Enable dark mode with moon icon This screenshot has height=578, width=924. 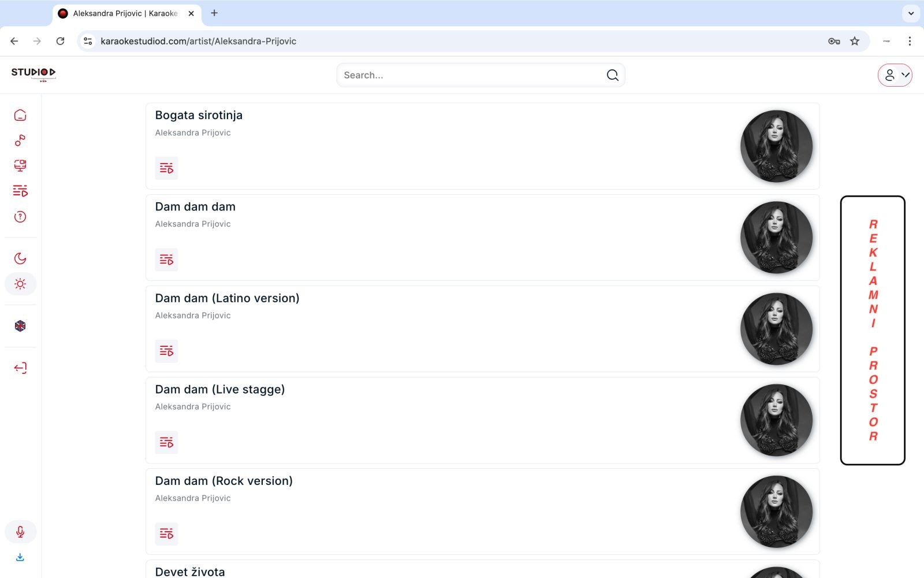(20, 258)
